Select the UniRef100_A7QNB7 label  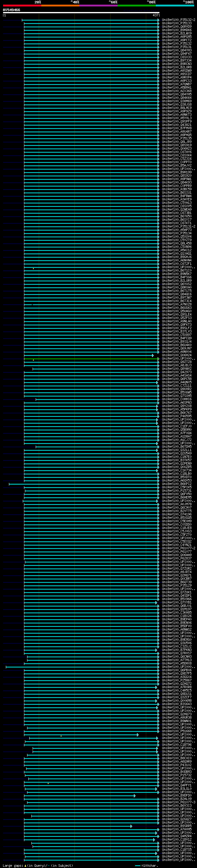click(x=177, y=84)
